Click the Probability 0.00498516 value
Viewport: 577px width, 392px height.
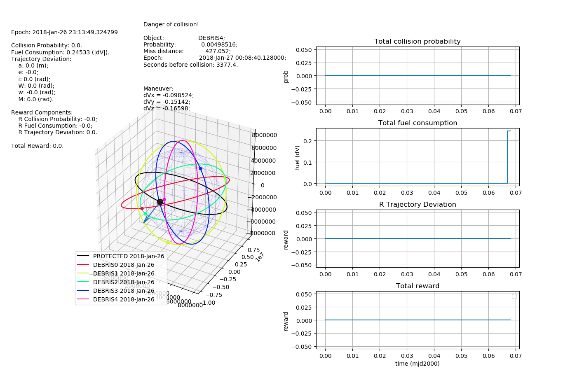tap(219, 44)
